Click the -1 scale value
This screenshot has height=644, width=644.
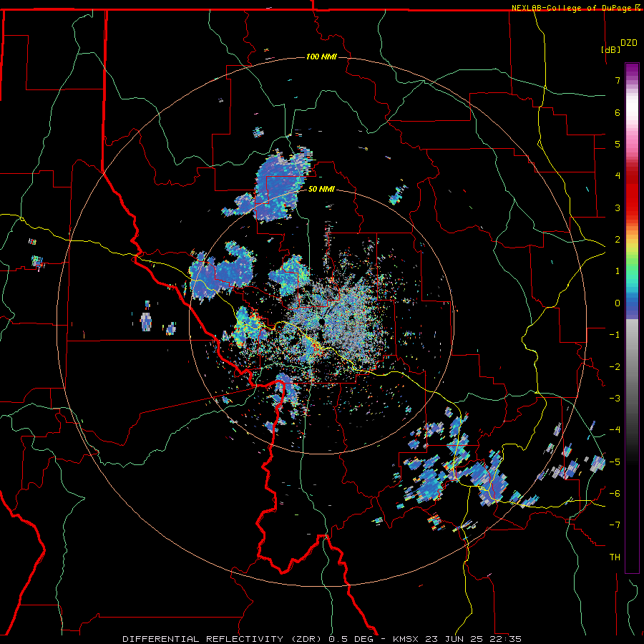pyautogui.click(x=615, y=335)
